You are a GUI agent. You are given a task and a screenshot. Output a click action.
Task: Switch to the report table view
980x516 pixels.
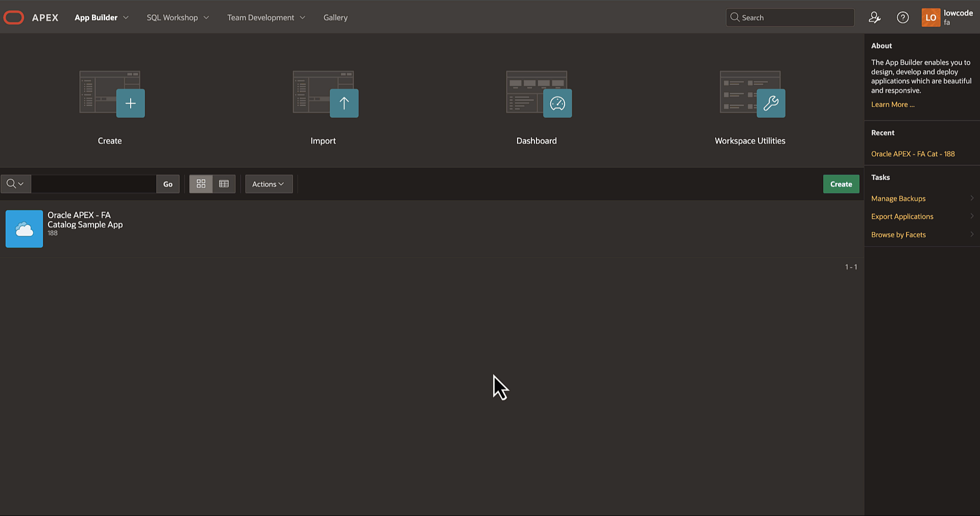[x=224, y=184]
